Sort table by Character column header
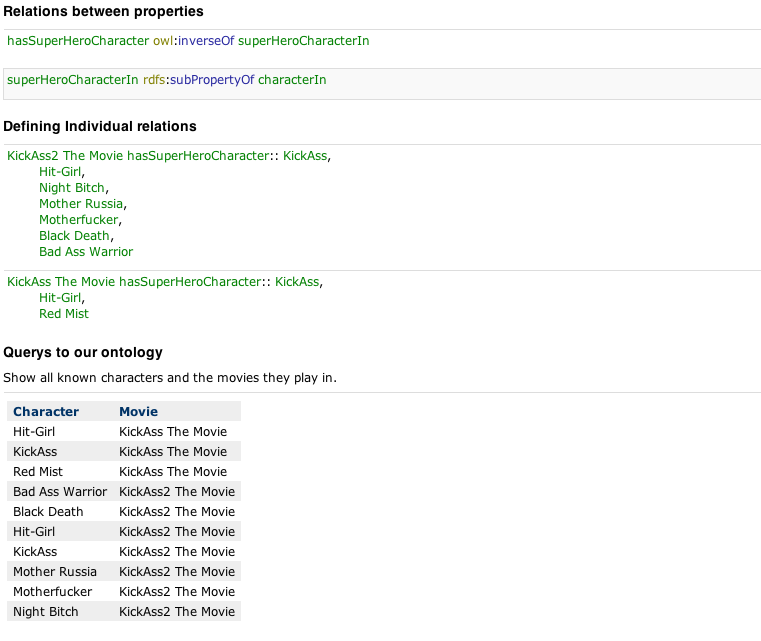 (x=46, y=411)
